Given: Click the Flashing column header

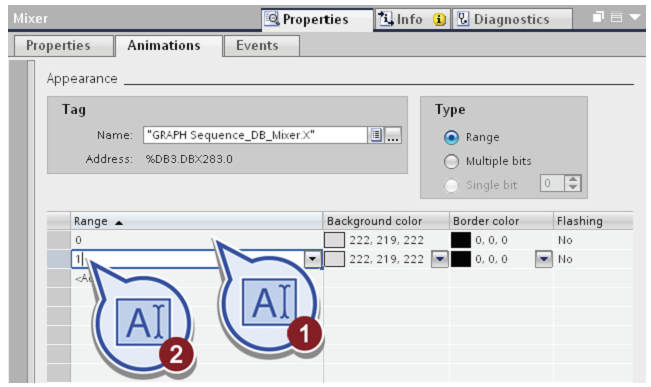Looking at the screenshot, I should (x=593, y=221).
